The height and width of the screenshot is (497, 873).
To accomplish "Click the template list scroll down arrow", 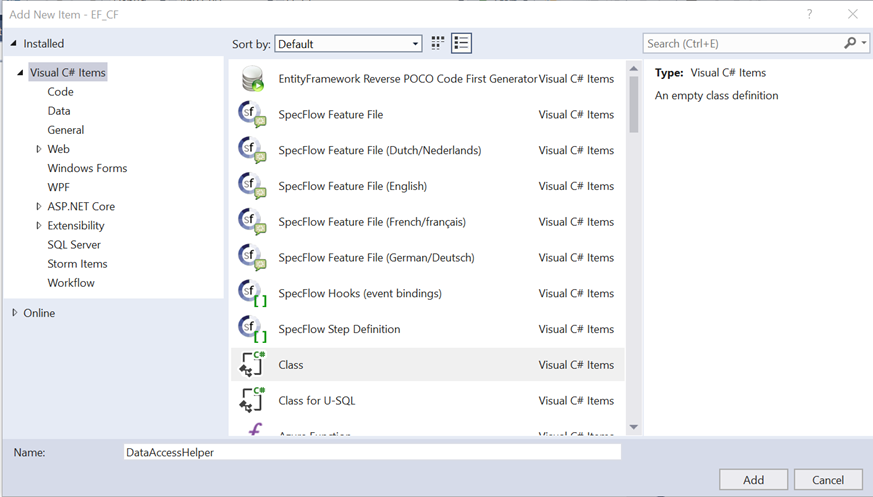I will [634, 427].
